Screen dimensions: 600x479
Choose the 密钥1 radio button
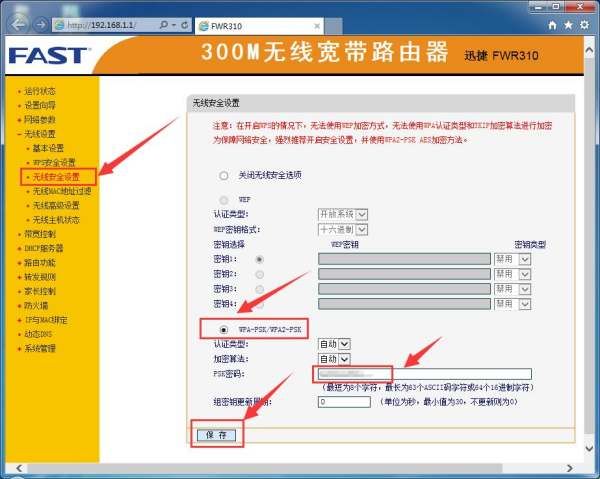click(259, 259)
